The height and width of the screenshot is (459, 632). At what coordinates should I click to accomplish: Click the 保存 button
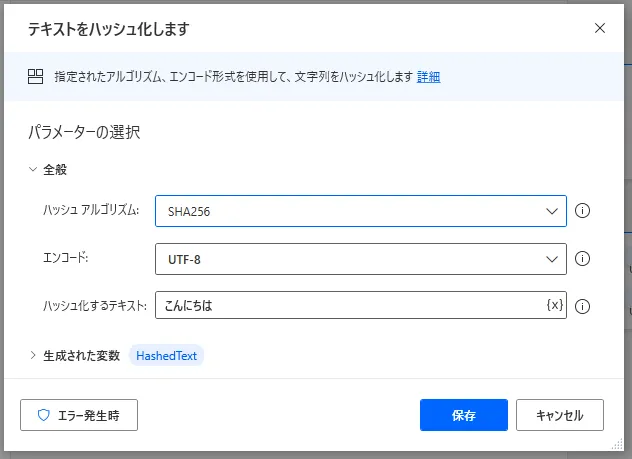pos(464,415)
